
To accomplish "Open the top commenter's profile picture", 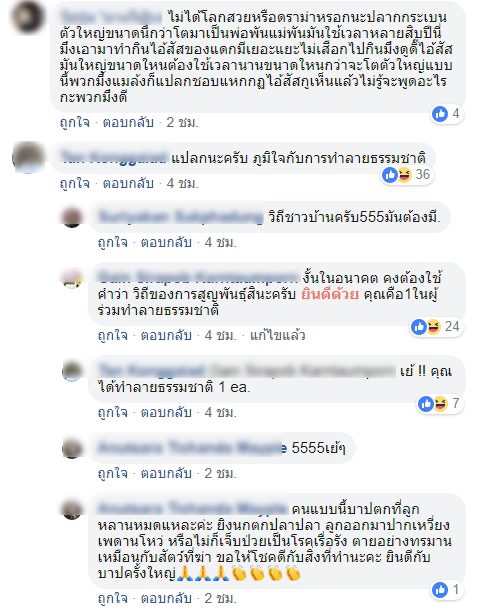I will [29, 17].
